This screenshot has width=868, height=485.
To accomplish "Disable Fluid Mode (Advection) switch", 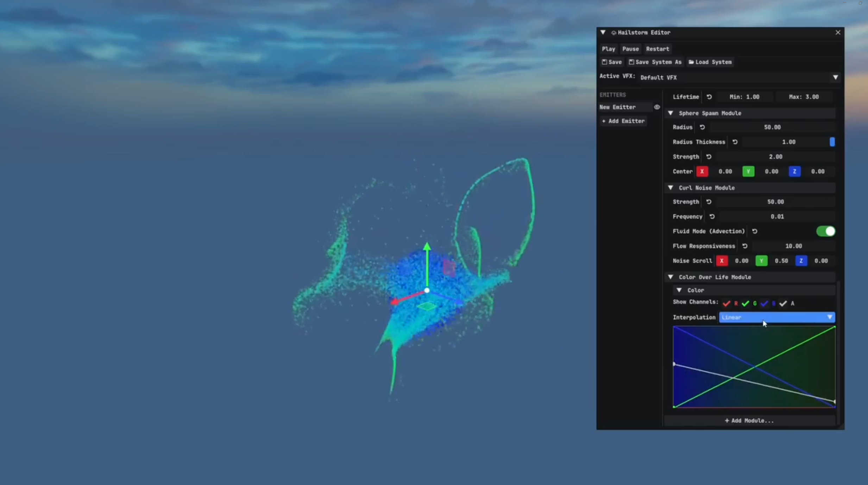I will click(825, 231).
